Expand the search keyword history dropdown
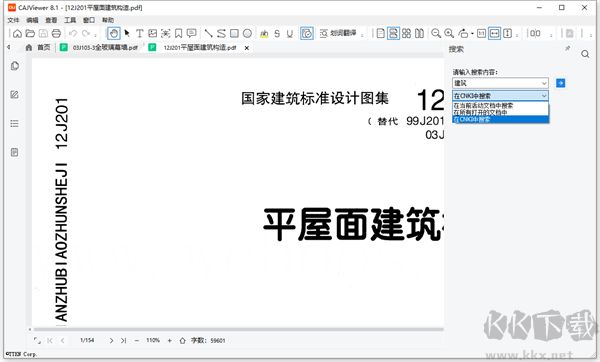The height and width of the screenshot is (362, 600). (x=544, y=83)
